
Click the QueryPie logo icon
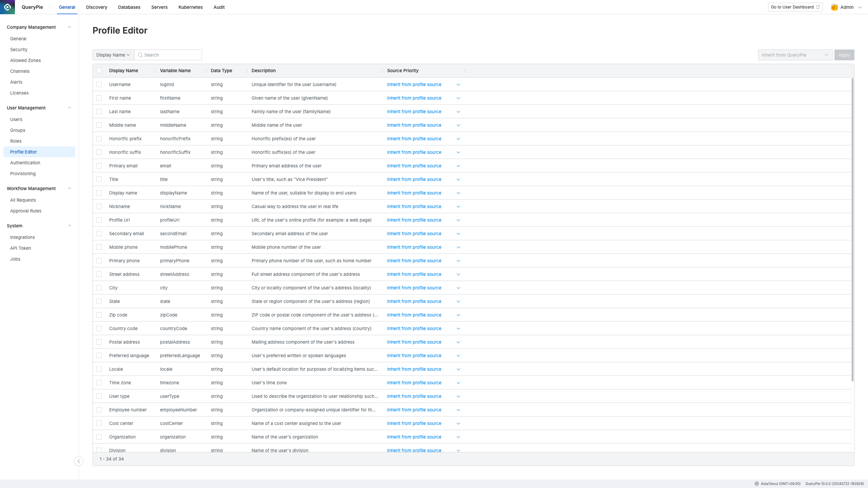pyautogui.click(x=7, y=7)
